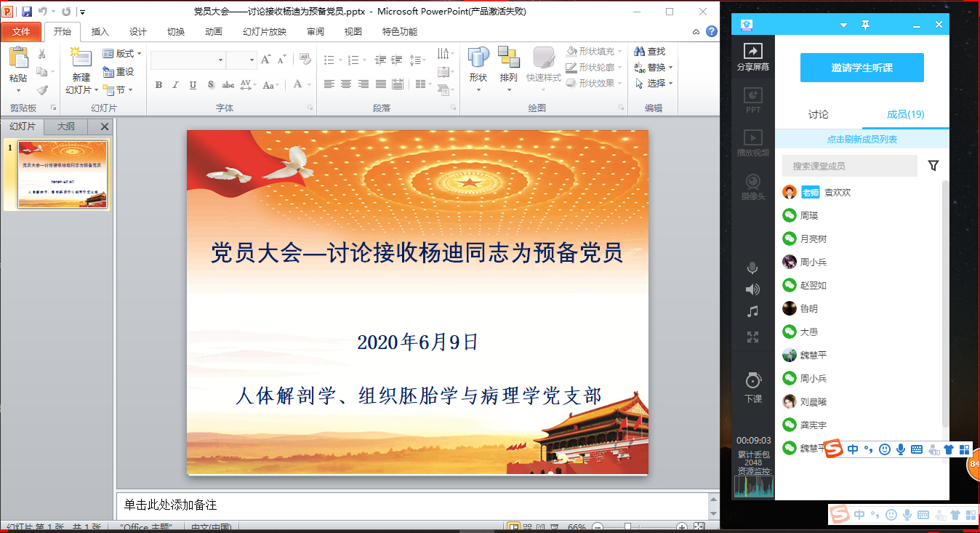Click the search classroom members (搜索课堂成员) field
The width and height of the screenshot is (980, 533).
pyautogui.click(x=849, y=166)
